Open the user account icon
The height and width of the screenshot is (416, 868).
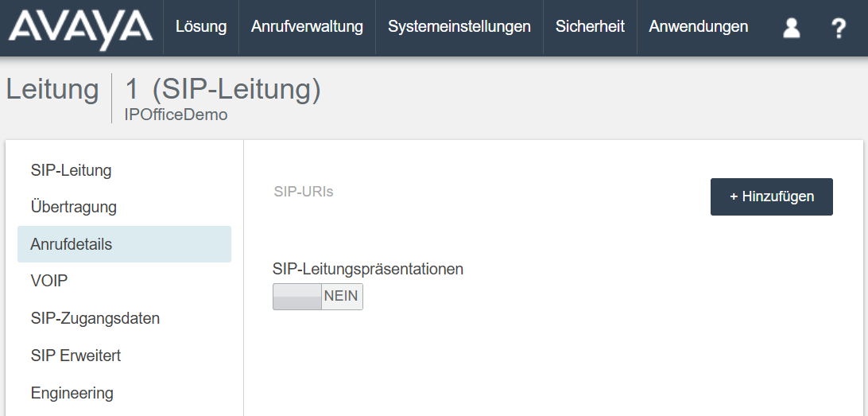[x=791, y=28]
